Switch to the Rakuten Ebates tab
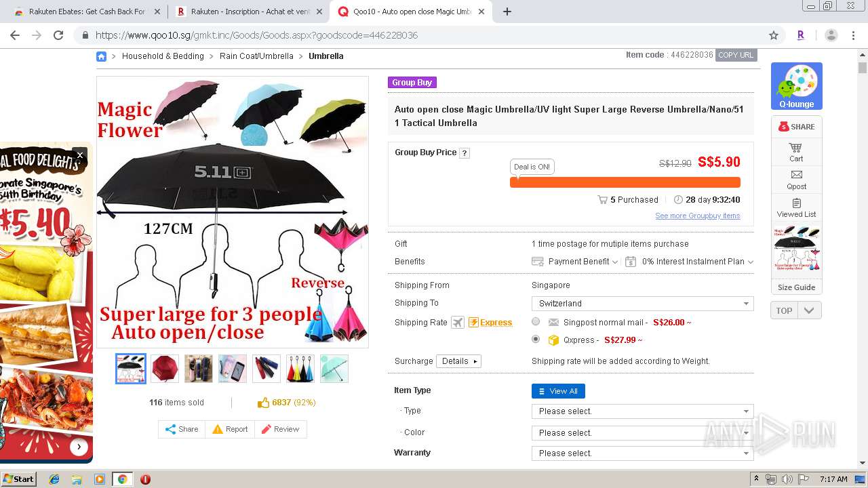The image size is (868, 488). coord(87,12)
